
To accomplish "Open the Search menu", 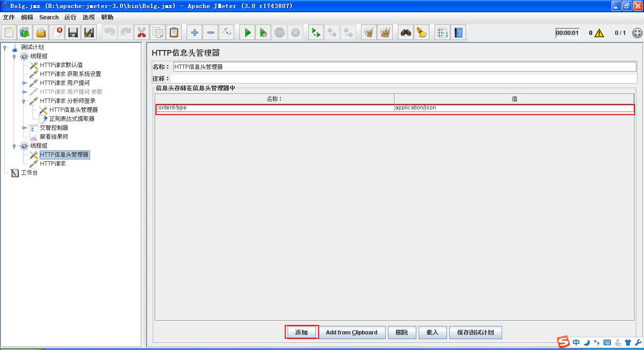I will point(49,17).
